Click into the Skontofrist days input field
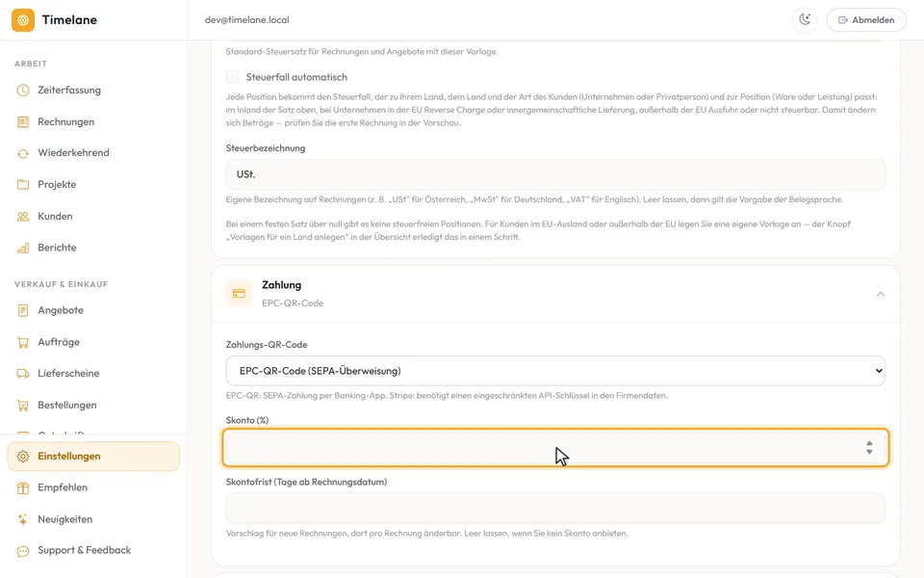 (555, 509)
